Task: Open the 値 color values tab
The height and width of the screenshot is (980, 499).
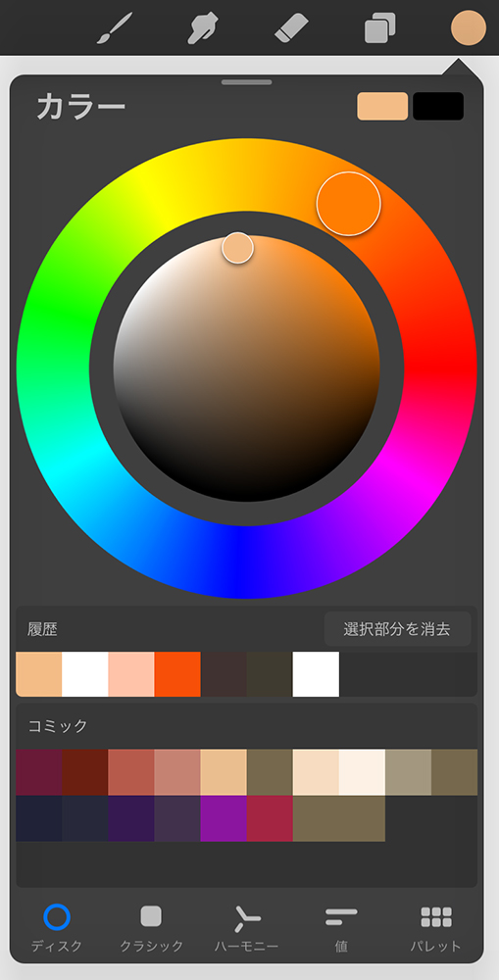Action: 341,927
